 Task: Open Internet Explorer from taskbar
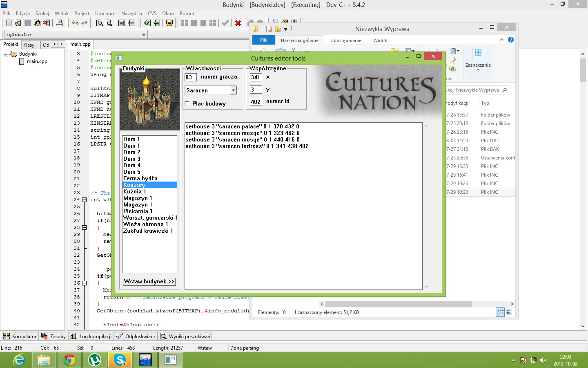click(19, 360)
